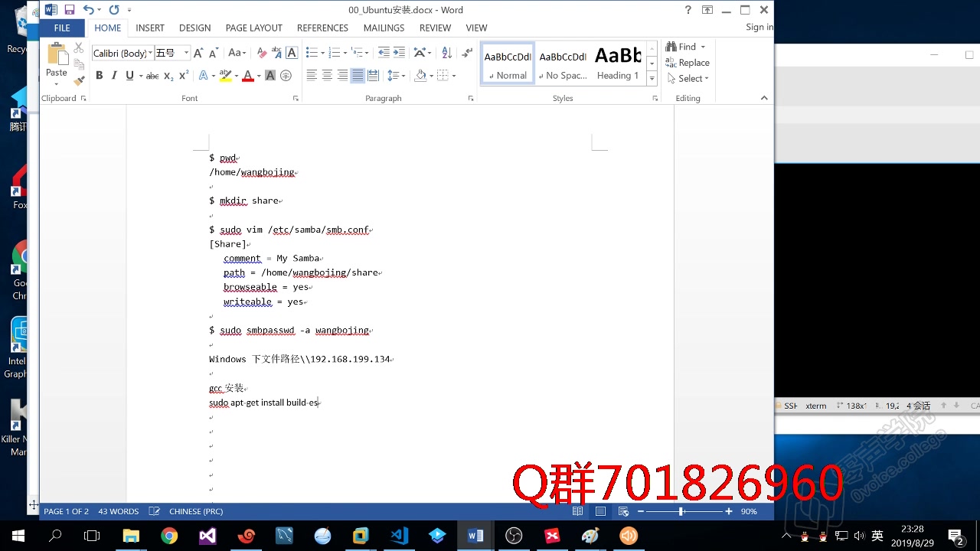Open spelling check from status bar proofing icon
Screen dimensions: 980x551
(x=155, y=511)
